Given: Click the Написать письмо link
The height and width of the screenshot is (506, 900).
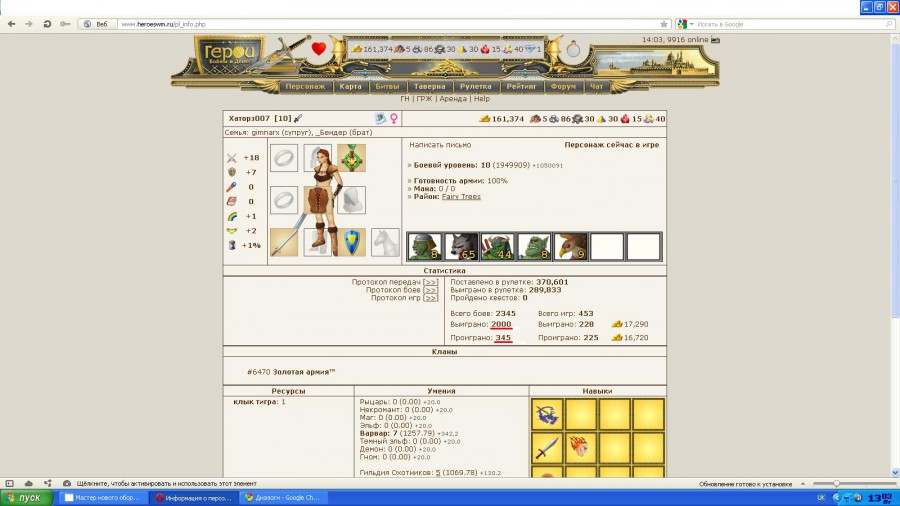Looking at the screenshot, I should [x=440, y=145].
